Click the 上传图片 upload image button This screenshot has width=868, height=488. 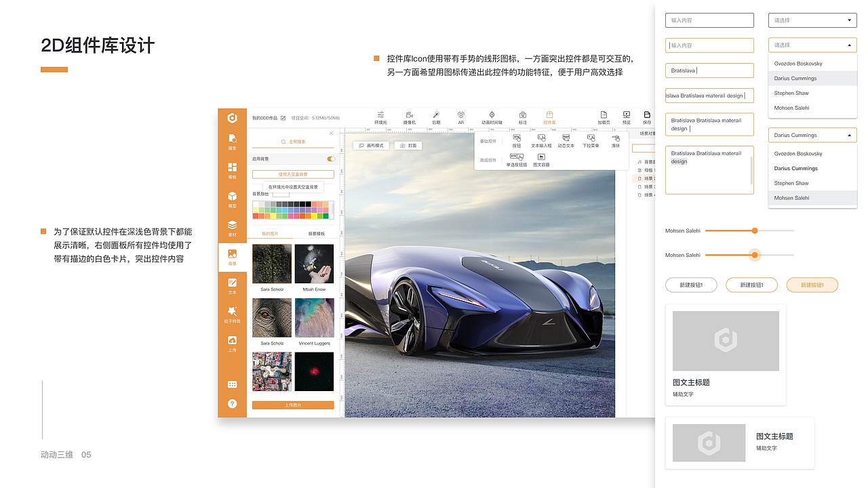click(x=293, y=405)
